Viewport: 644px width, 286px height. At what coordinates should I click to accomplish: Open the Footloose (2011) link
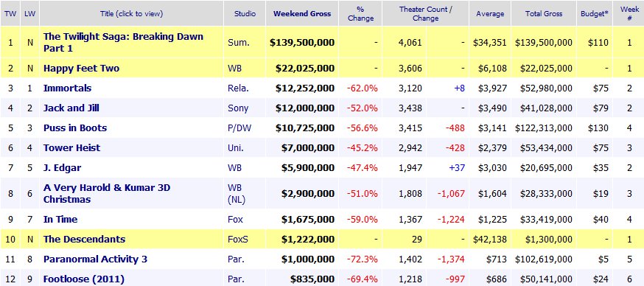[84, 279]
